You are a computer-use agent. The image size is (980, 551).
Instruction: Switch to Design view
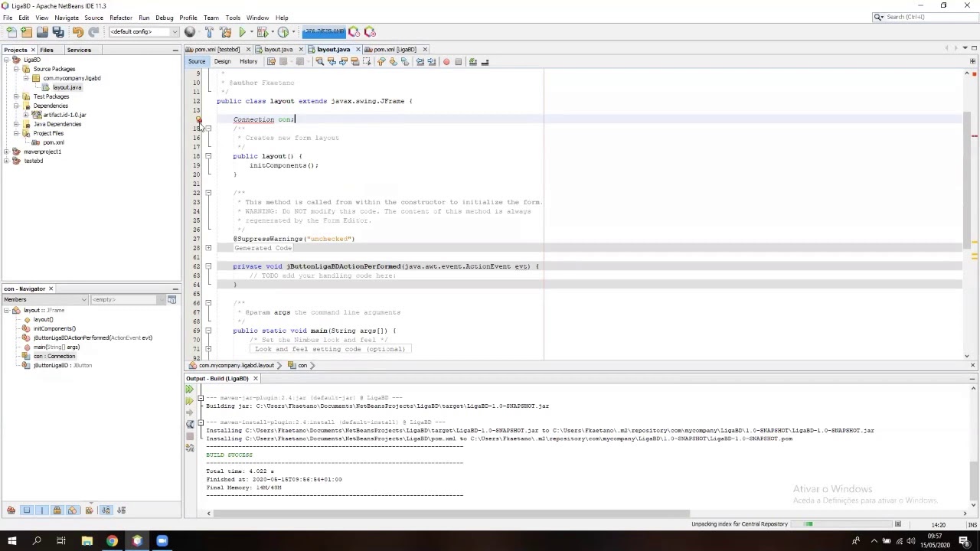(x=222, y=62)
